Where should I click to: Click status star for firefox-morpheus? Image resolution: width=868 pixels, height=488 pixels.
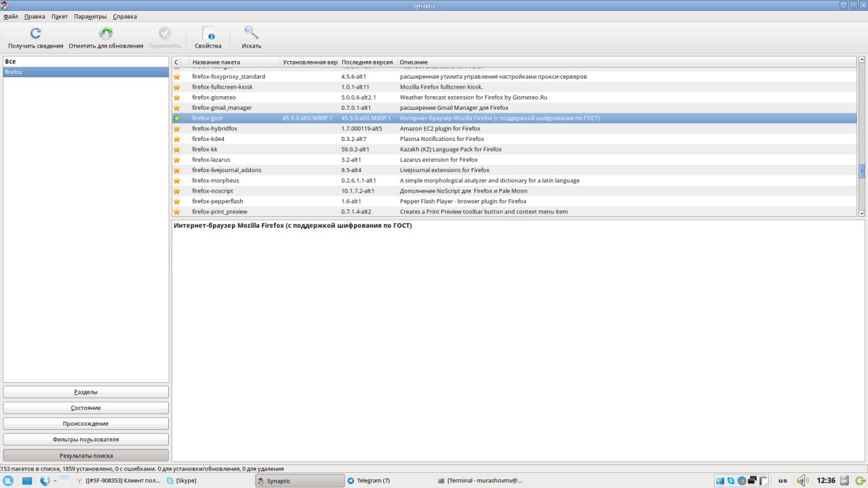coord(177,181)
